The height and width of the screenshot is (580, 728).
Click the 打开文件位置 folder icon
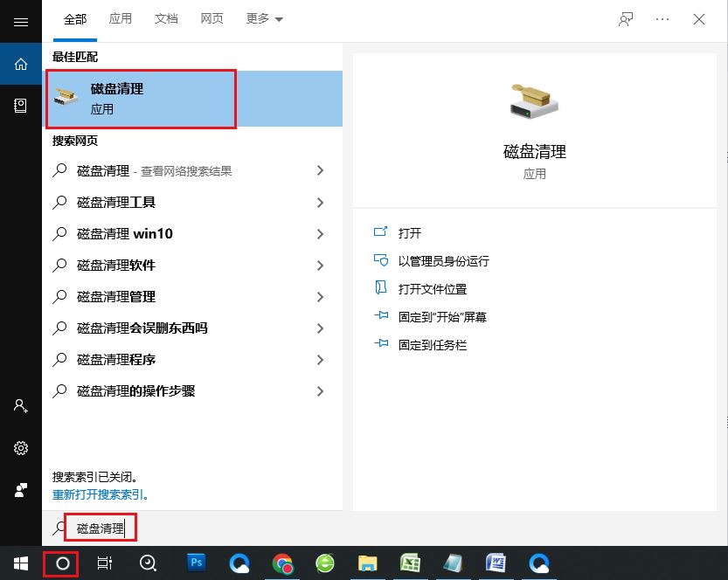click(x=381, y=287)
